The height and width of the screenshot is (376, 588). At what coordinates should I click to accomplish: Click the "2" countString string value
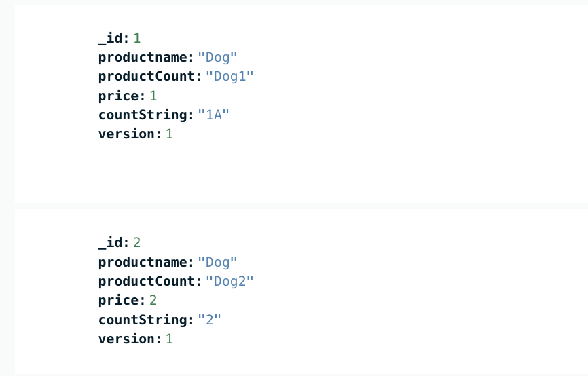(210, 319)
